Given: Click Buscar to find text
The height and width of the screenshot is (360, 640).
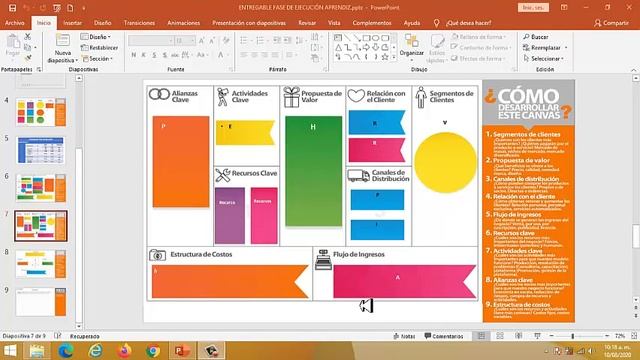Looking at the screenshot, I should [536, 37].
